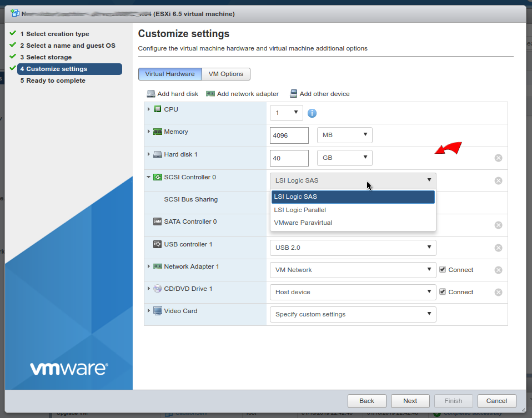Open the VM Network dropdown

pos(353,270)
